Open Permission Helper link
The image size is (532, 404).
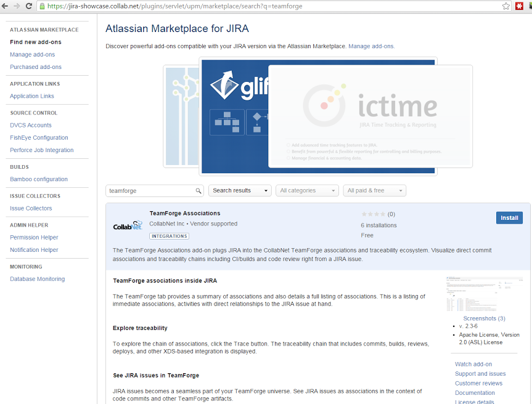point(34,238)
